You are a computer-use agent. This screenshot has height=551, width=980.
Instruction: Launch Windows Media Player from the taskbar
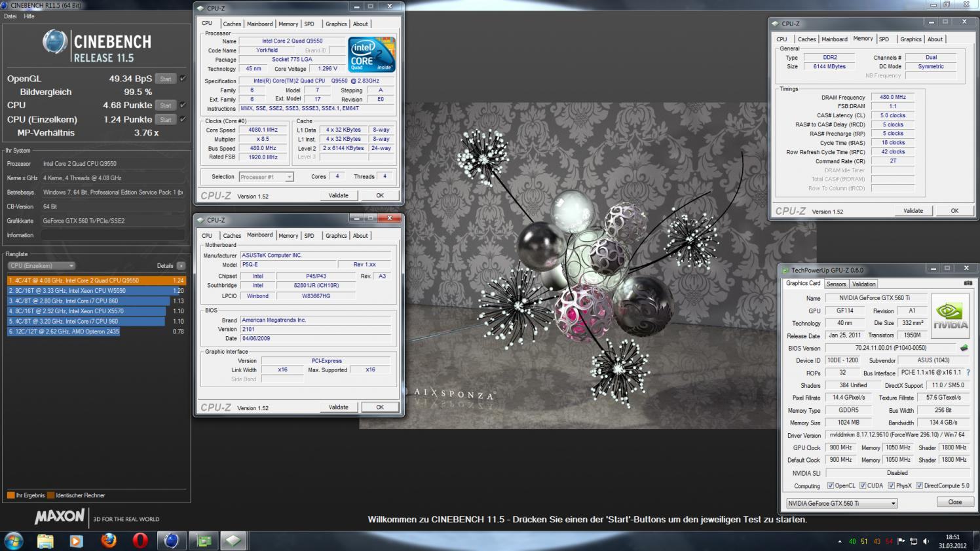click(77, 541)
